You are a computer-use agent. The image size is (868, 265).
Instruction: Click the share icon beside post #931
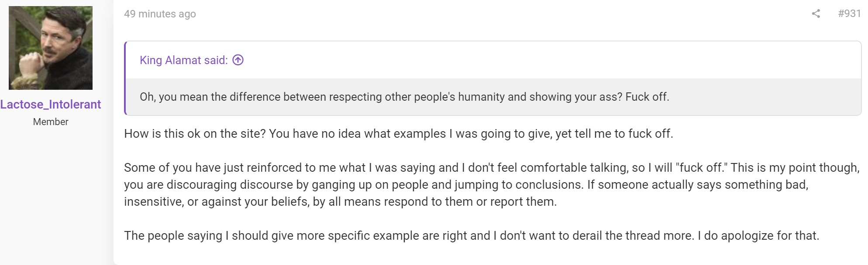(x=816, y=14)
